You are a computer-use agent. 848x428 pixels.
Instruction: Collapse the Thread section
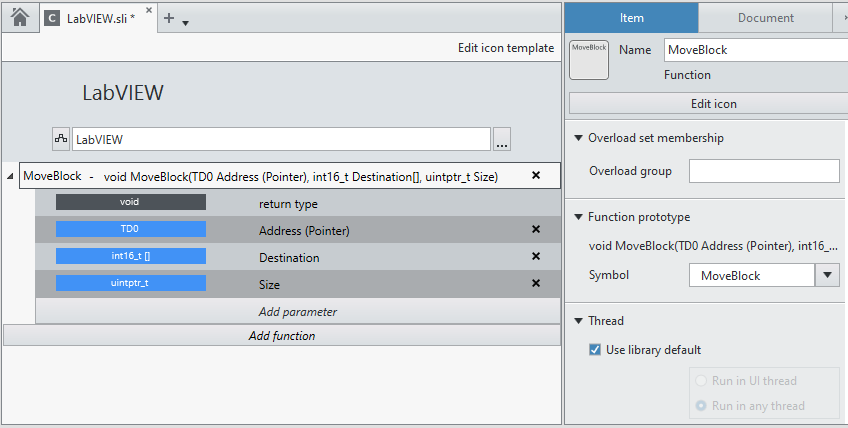(579, 321)
